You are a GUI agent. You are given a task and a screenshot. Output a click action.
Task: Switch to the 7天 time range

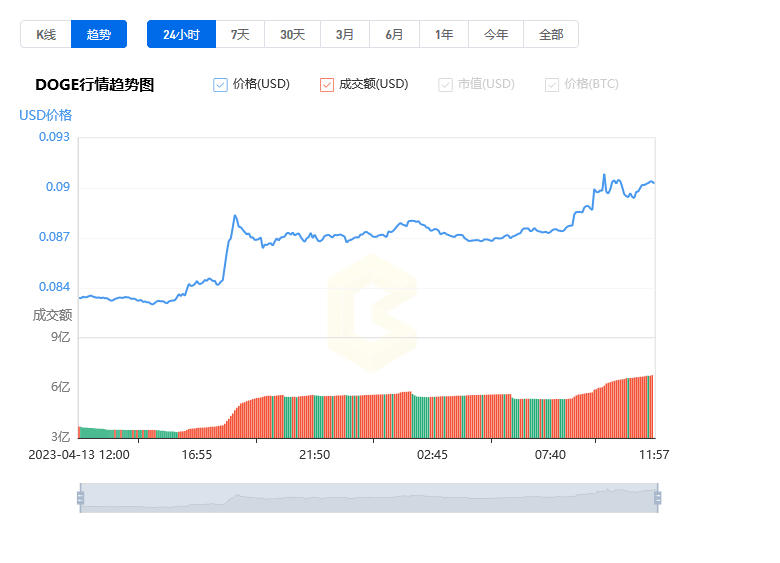coord(240,35)
